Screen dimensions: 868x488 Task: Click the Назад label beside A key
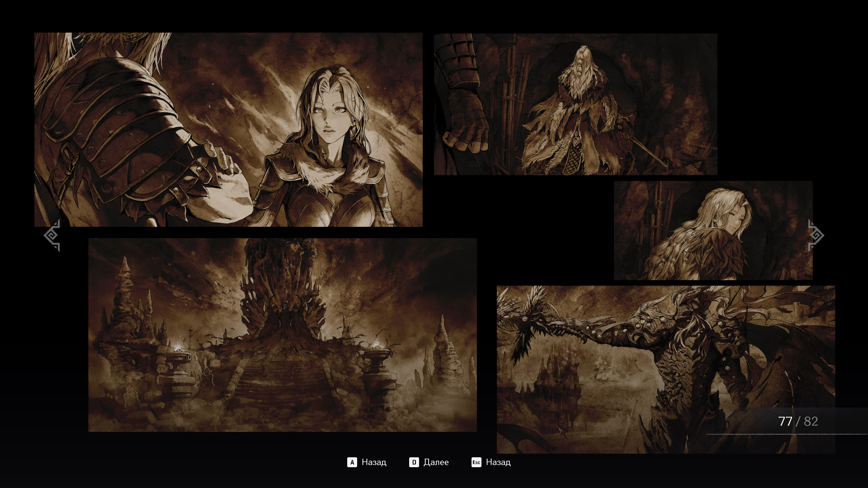pos(373,462)
